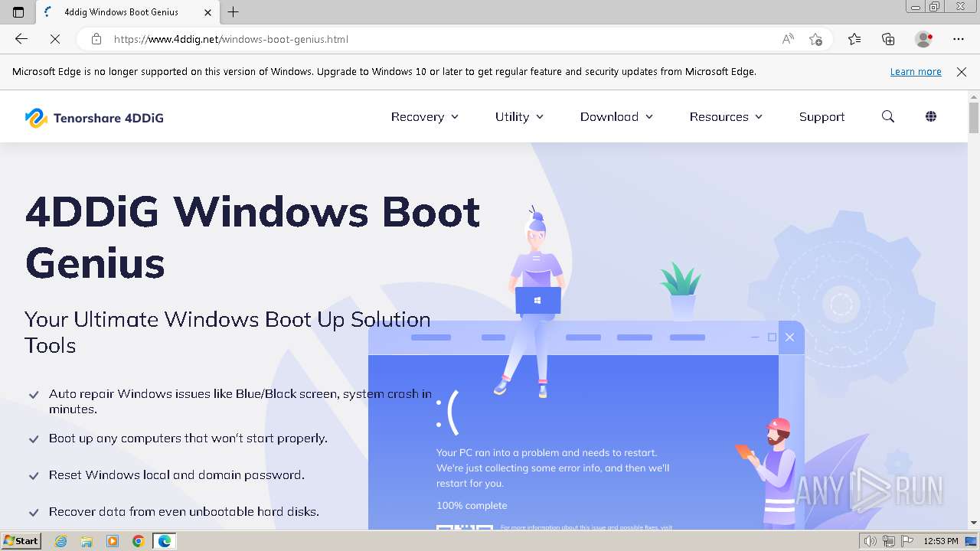Click the taskbar clock 12:53 PM
Image resolution: width=980 pixels, height=551 pixels.
tap(941, 541)
